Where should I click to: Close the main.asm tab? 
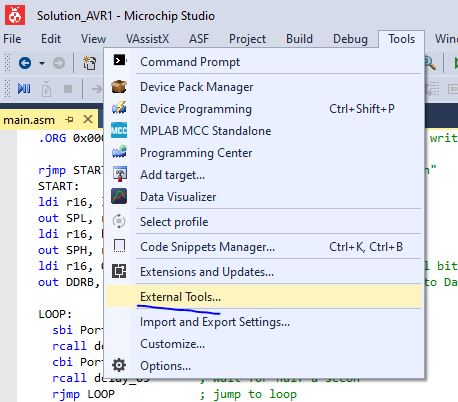click(88, 119)
